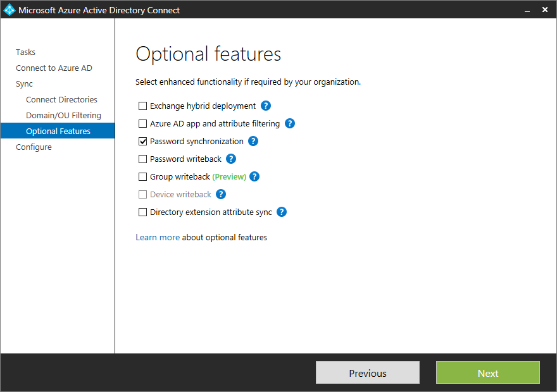The width and height of the screenshot is (557, 392).
Task: Open help icon for Exchange hybrid deployment
Action: (x=266, y=106)
